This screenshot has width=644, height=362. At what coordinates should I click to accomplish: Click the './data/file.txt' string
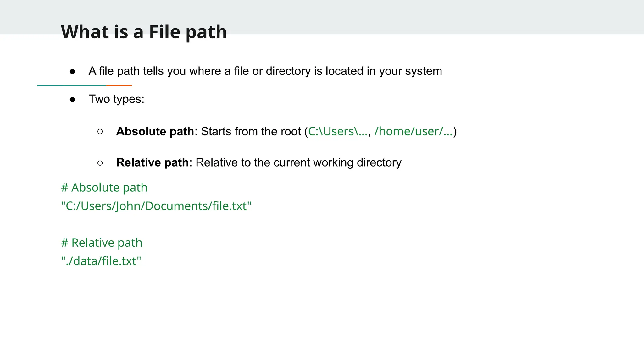coord(101,261)
